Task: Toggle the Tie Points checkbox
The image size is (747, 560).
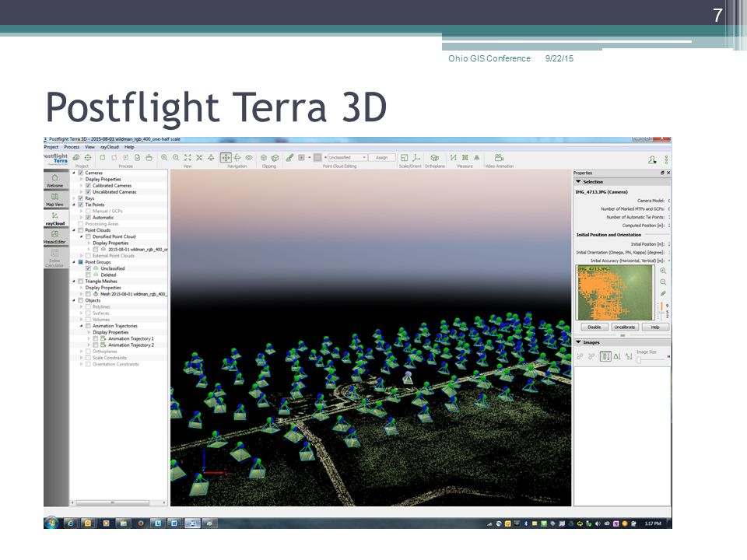Action: [x=80, y=205]
